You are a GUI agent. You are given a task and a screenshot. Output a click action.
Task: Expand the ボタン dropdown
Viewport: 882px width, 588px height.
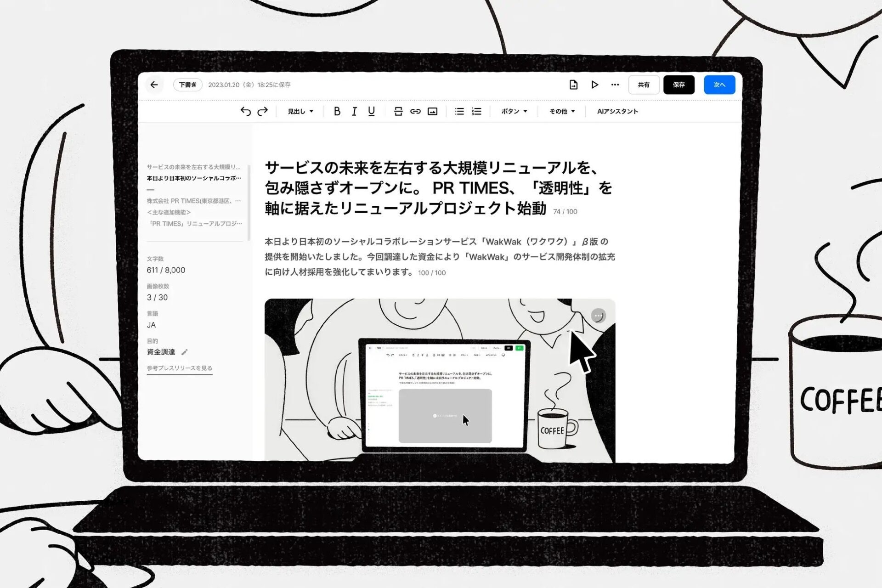(513, 111)
